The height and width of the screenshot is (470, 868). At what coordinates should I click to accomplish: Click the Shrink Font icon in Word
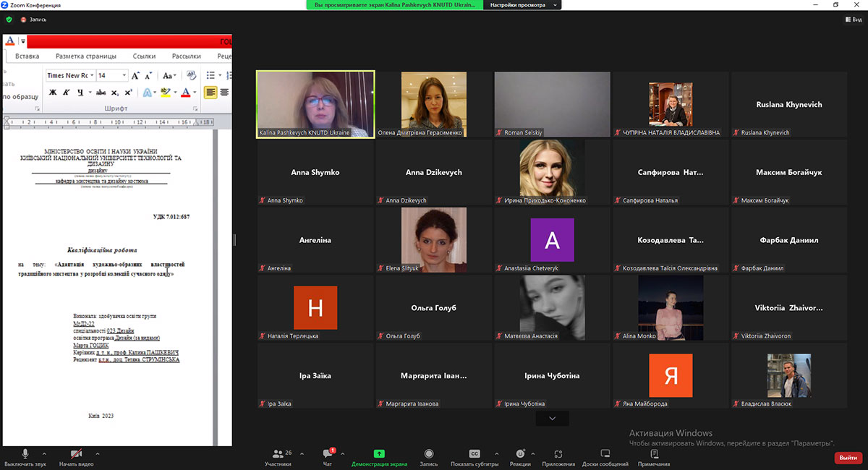(148, 75)
